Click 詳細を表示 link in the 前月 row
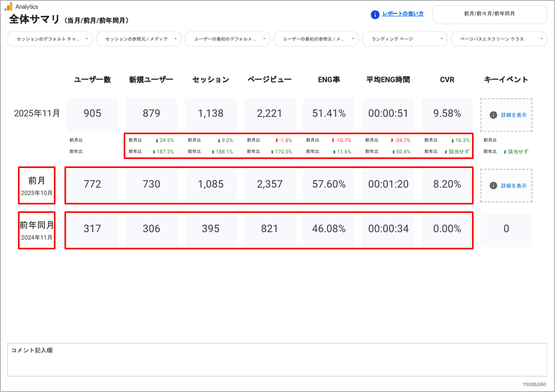The image size is (555, 392). coord(514,186)
